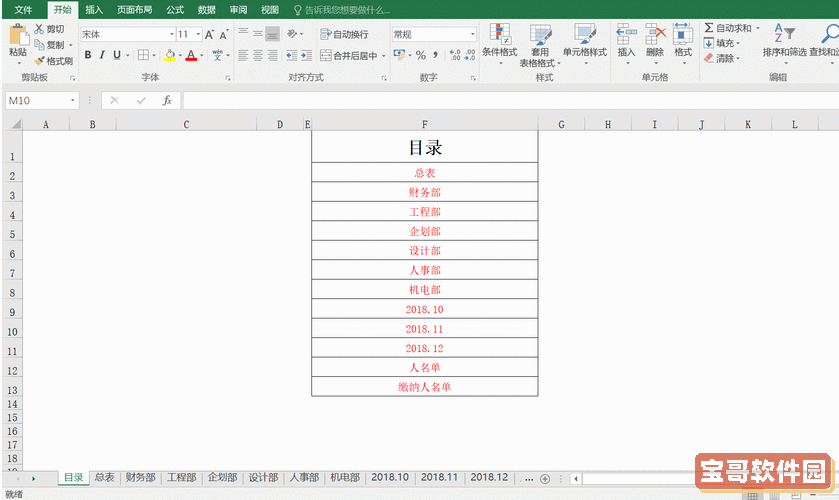839x500 pixels.
Task: Open the fill color dropdown arrow
Action: [x=180, y=55]
